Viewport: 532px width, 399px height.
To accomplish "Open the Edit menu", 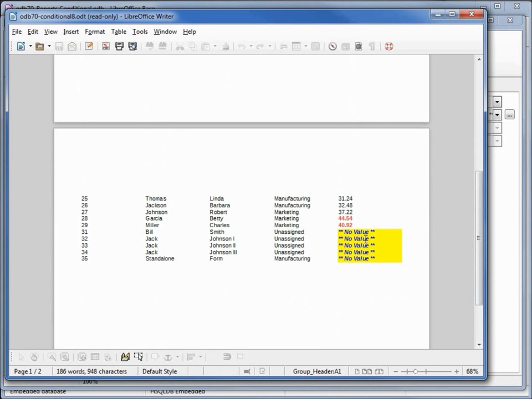I will pos(33,32).
